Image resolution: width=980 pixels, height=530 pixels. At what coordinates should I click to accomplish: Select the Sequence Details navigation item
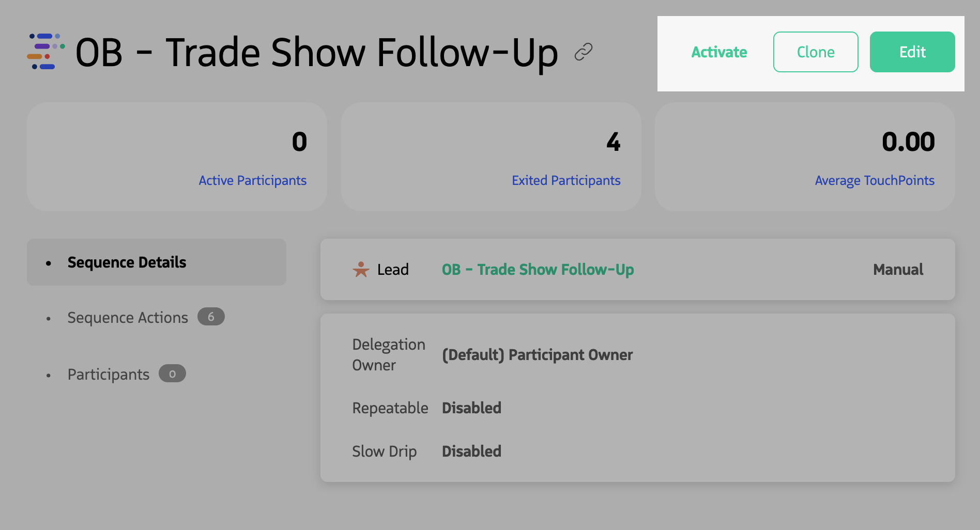(127, 262)
